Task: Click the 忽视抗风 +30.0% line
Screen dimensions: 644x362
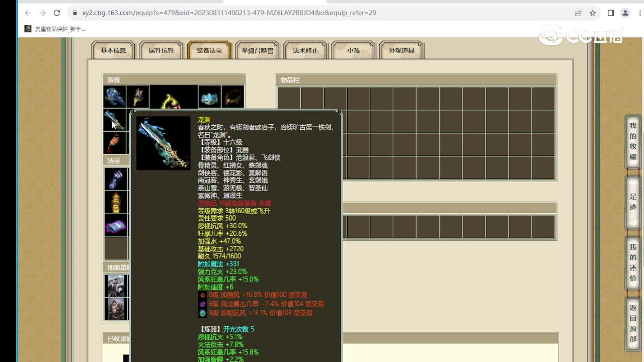Action: (222, 226)
